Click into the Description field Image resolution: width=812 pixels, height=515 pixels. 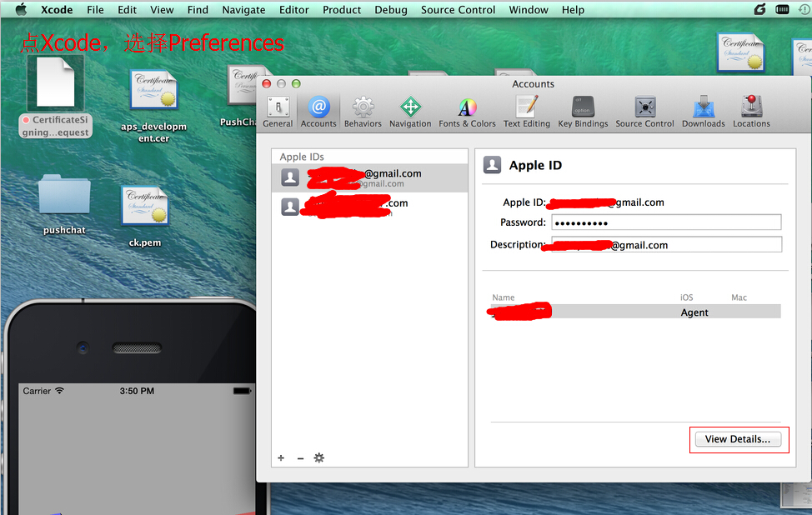click(x=666, y=245)
